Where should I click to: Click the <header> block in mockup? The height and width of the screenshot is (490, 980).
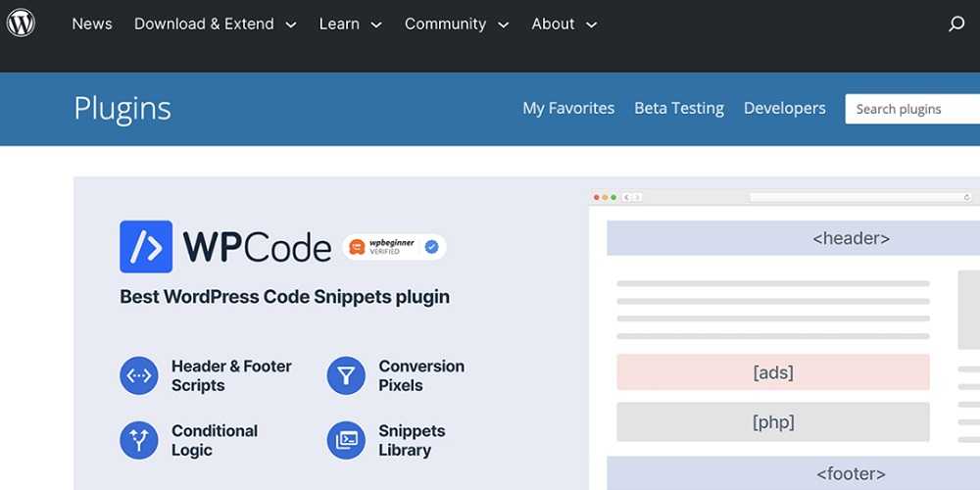click(x=793, y=238)
